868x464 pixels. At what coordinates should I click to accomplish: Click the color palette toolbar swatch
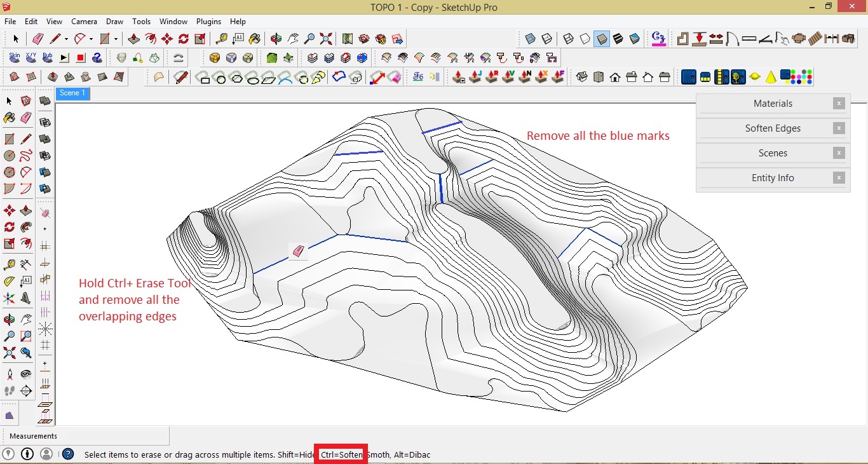pyautogui.click(x=802, y=76)
